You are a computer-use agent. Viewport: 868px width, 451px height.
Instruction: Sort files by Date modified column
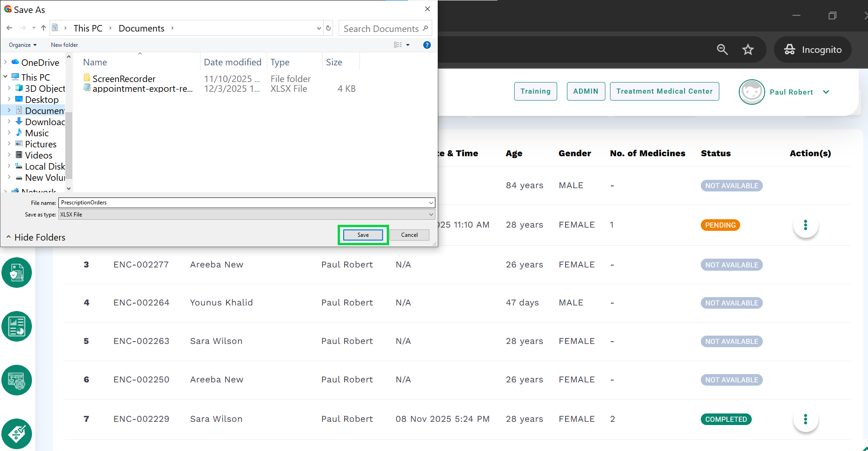(233, 62)
